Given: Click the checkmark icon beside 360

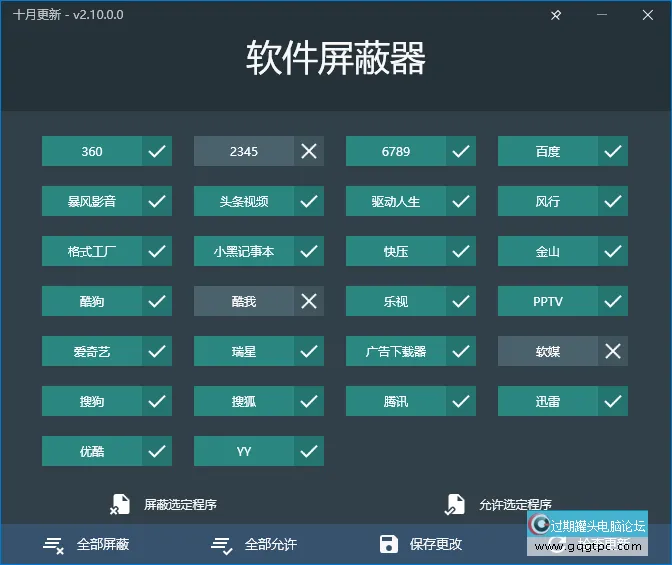Looking at the screenshot, I should point(157,151).
